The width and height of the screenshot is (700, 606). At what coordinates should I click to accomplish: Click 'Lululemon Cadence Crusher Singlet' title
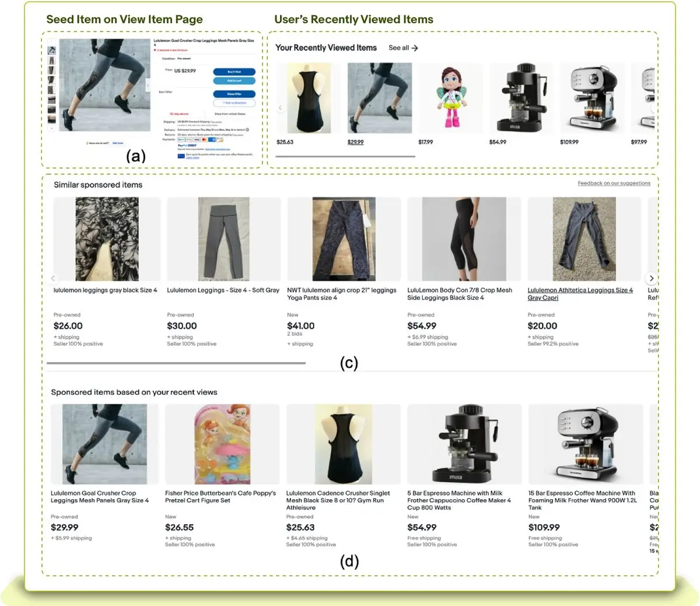point(338,500)
